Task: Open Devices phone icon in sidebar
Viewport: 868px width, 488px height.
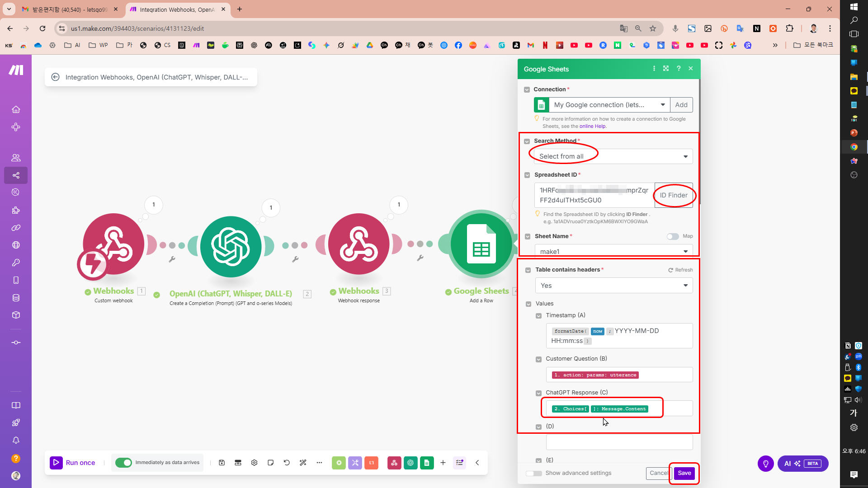Action: pos(16,280)
